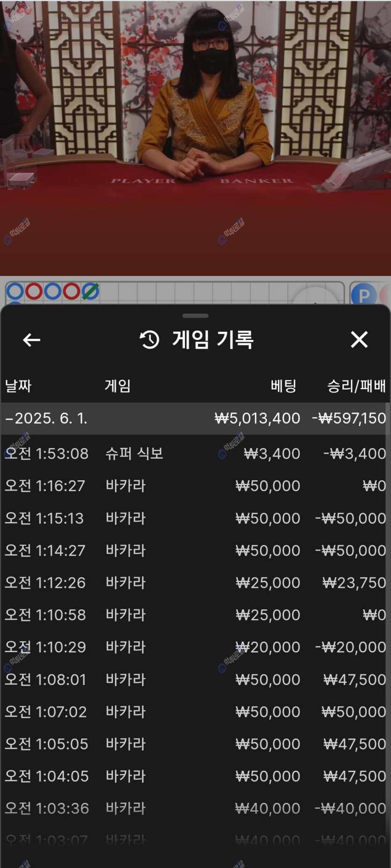This screenshot has height=868, width=391.
Task: Tap the 베팅 column header
Action: pos(283,386)
